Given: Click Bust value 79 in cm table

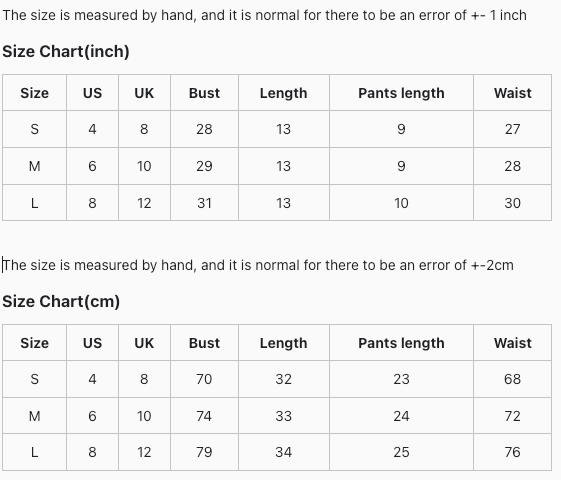Looking at the screenshot, I should pos(204,452).
